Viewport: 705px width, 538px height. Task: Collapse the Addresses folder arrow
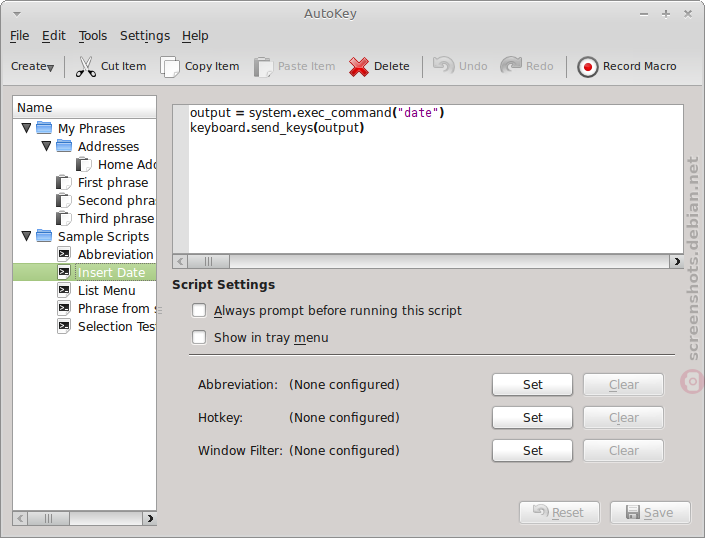[46, 146]
